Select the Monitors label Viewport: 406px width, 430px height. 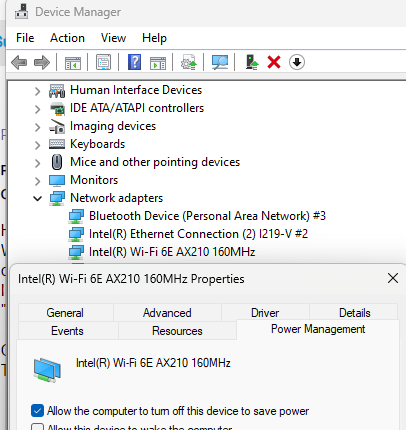[94, 180]
